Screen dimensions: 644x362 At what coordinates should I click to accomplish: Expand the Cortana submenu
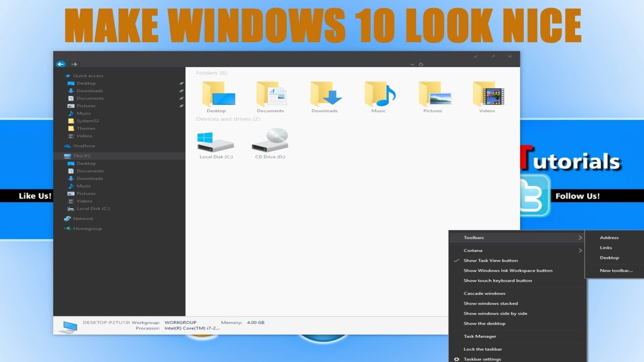(x=517, y=250)
